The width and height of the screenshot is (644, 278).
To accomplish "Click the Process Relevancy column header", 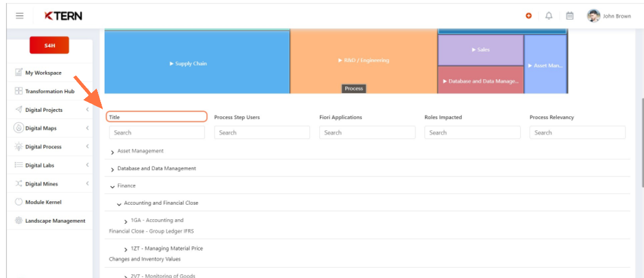I will pyautogui.click(x=551, y=117).
